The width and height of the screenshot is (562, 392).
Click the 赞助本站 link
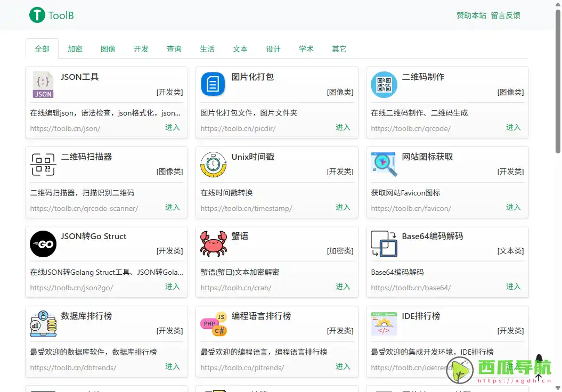[x=471, y=15]
